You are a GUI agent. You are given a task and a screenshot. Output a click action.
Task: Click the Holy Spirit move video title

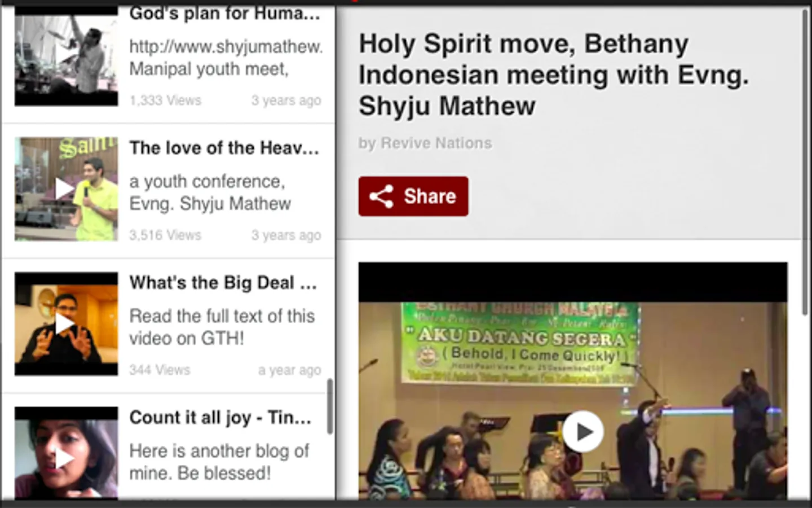point(554,75)
